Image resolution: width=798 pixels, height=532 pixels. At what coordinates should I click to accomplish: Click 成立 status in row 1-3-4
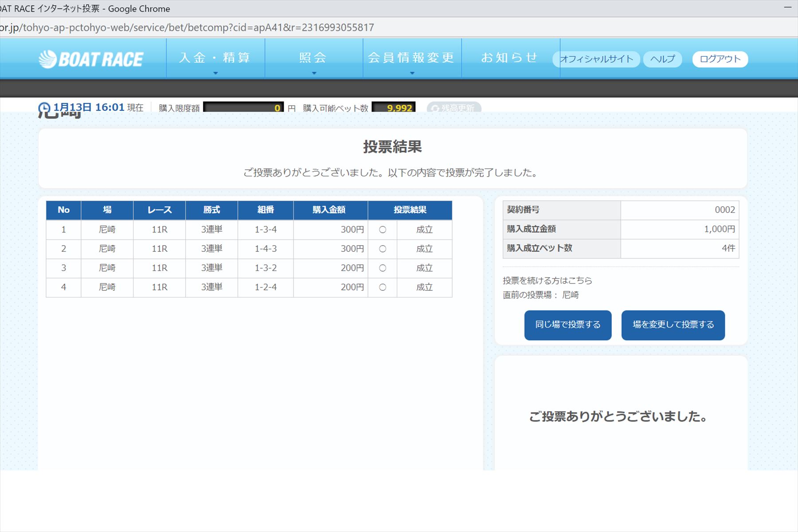click(x=424, y=230)
